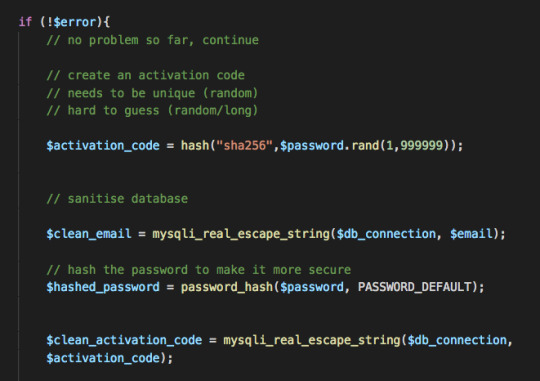Click the $email argument at line end

tap(471, 234)
